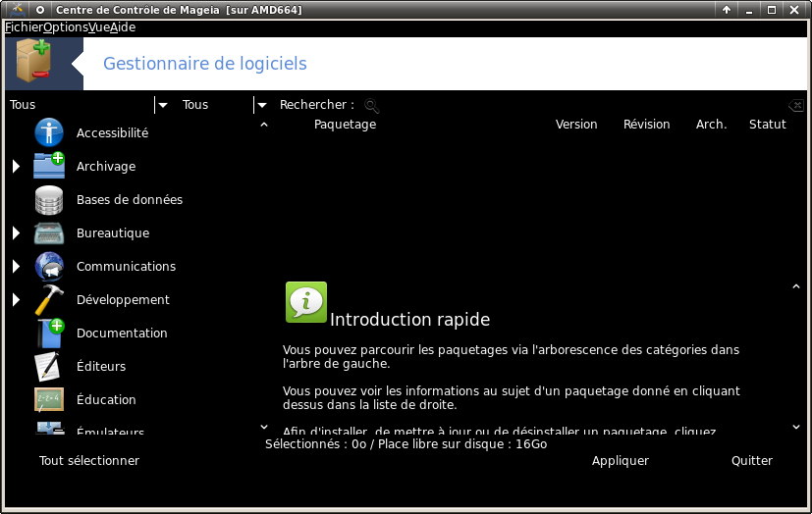Viewport: 812px width, 514px height.
Task: Click the green Introduction rapide info icon
Action: [306, 302]
